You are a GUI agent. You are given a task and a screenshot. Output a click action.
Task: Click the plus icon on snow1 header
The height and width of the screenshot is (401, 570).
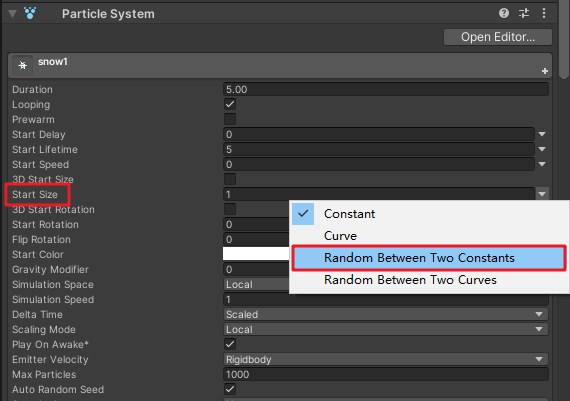coord(545,71)
